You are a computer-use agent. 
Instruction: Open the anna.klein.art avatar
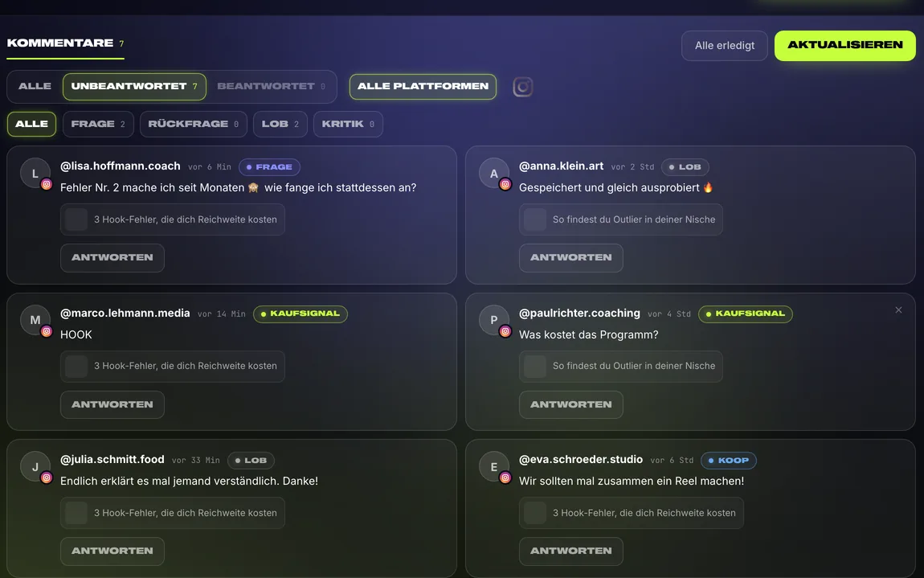[494, 174]
